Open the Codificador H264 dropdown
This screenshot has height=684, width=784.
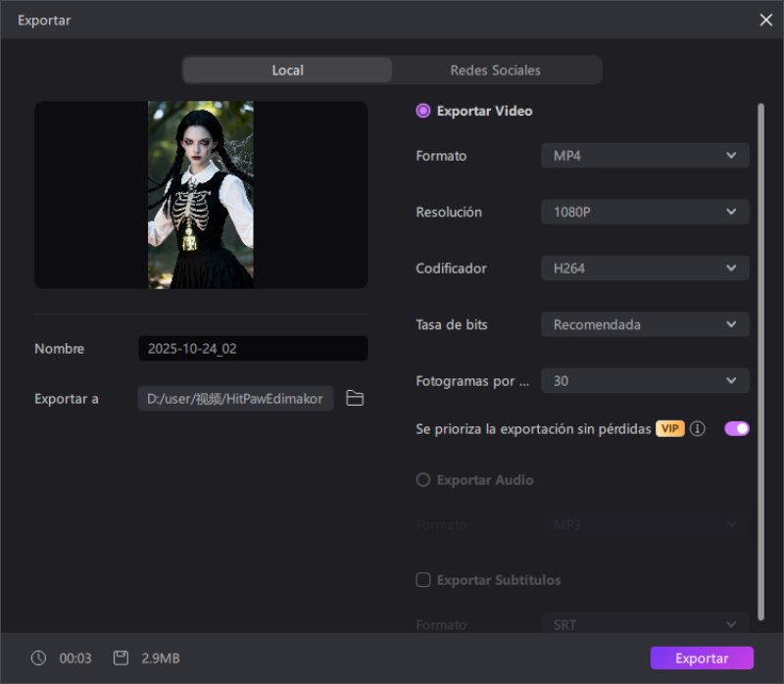[x=644, y=269]
